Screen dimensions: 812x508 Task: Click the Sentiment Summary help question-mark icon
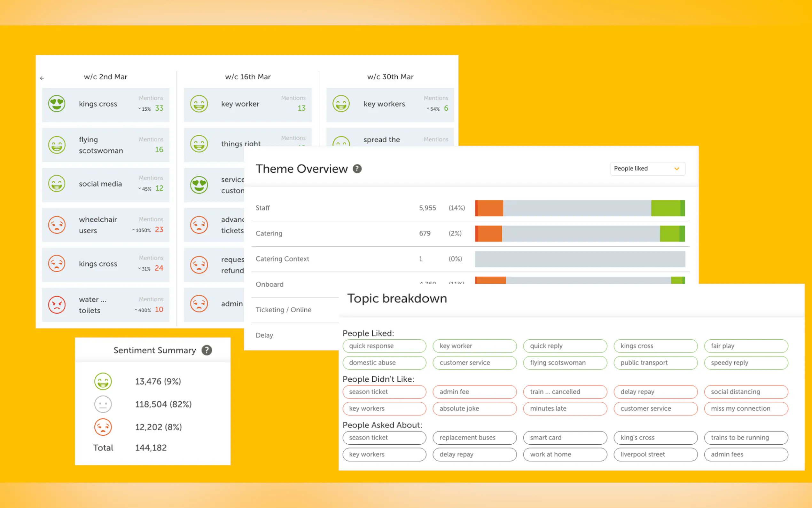pos(207,350)
